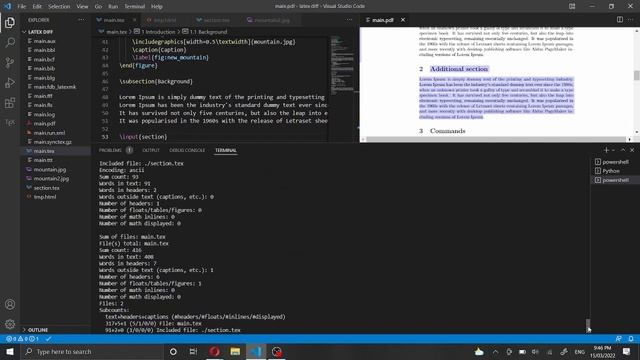This screenshot has height=360, width=640.
Task: Open editor group more actions ellipsis
Action: (349, 20)
